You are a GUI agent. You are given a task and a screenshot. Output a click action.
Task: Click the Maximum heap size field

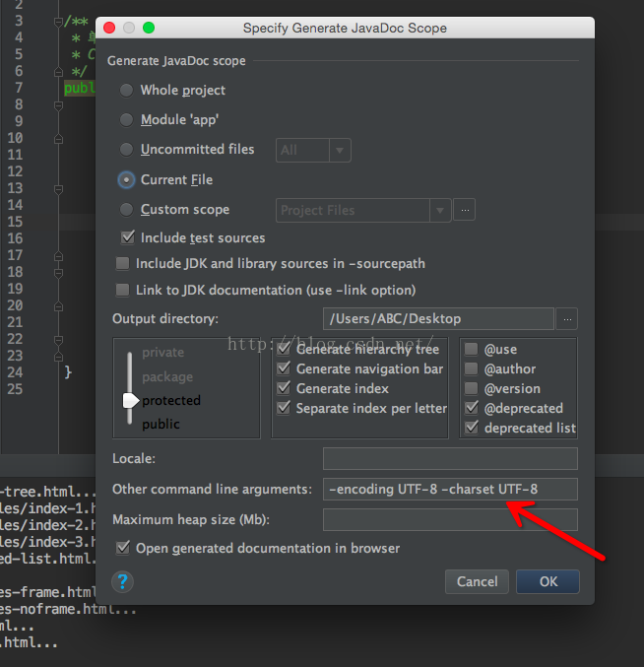click(450, 520)
